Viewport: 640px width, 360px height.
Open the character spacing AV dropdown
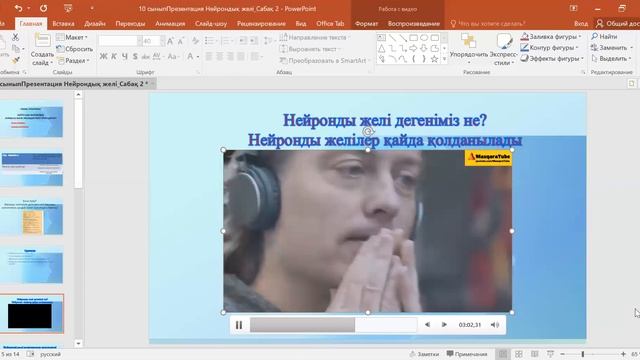[158, 56]
